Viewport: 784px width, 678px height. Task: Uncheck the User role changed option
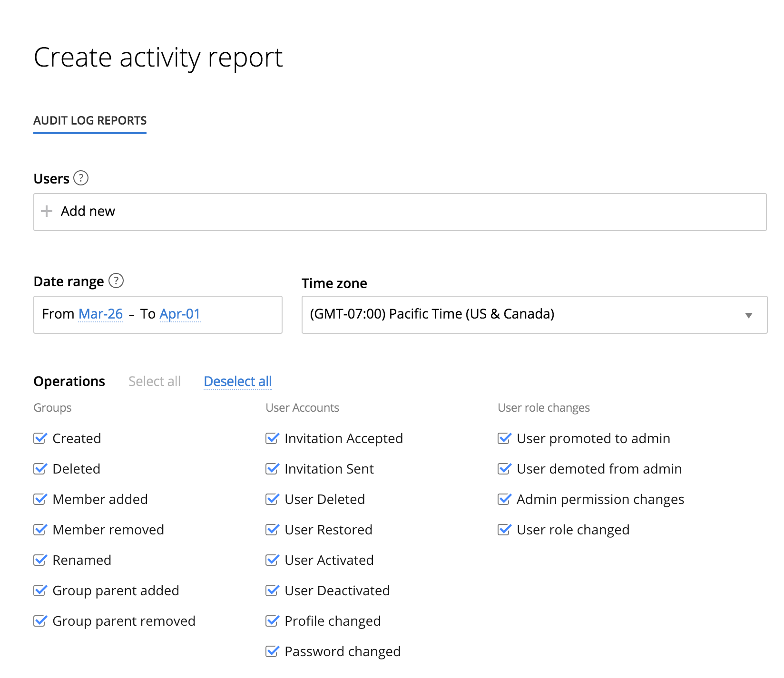point(504,530)
